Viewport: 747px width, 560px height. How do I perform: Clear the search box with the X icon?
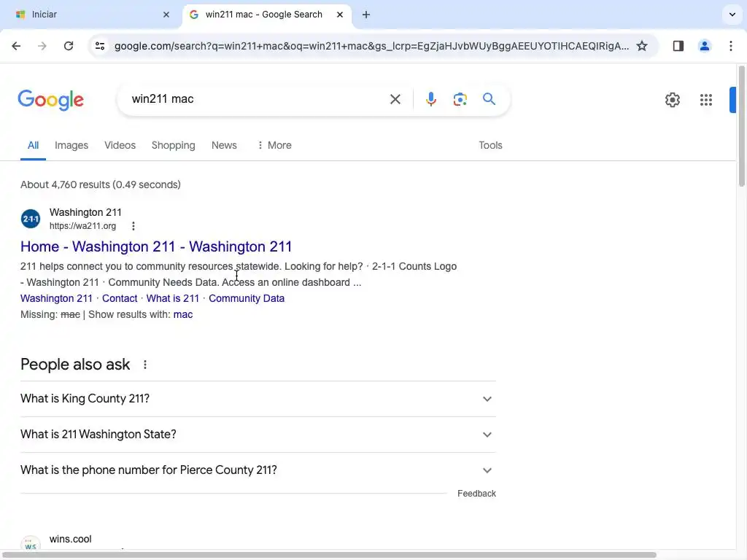[x=395, y=99]
